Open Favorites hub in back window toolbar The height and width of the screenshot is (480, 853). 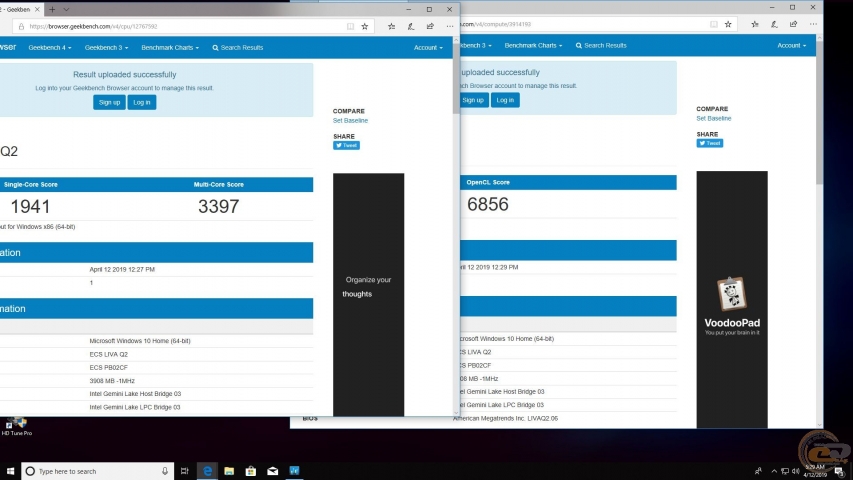tap(755, 24)
